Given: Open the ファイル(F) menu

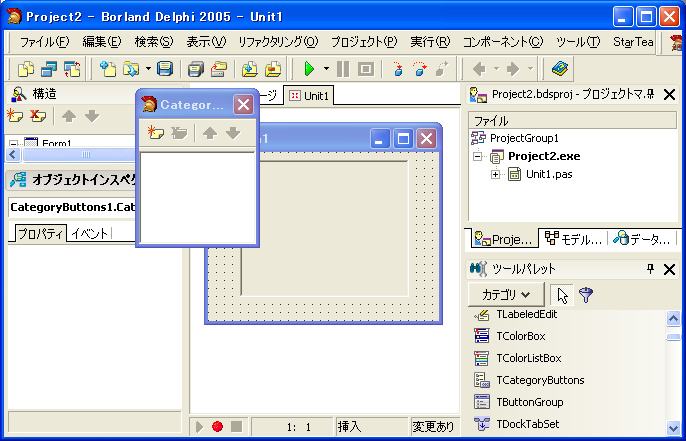Looking at the screenshot, I should pyautogui.click(x=45, y=42).
